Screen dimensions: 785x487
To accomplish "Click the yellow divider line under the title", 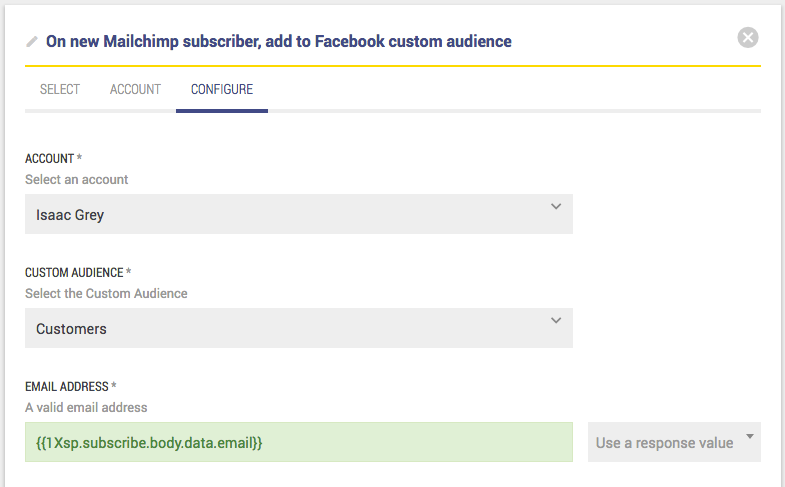I will tap(392, 66).
